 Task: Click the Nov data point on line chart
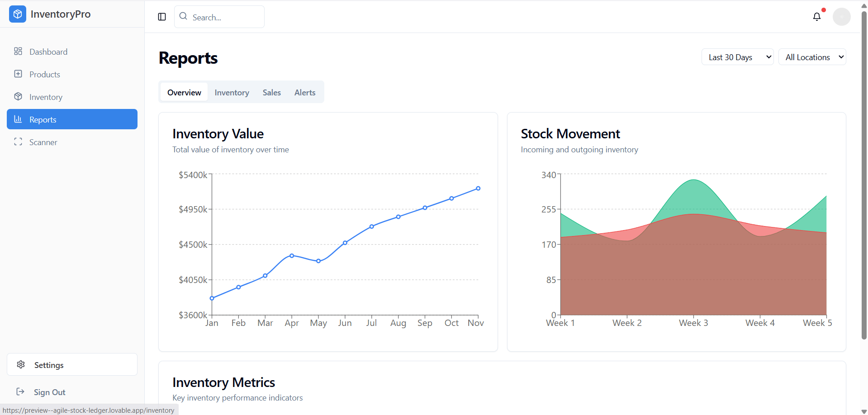pyautogui.click(x=478, y=189)
